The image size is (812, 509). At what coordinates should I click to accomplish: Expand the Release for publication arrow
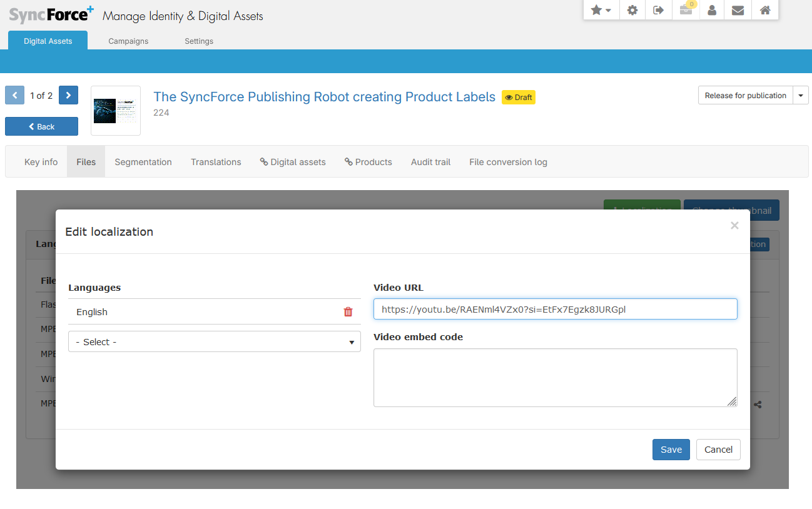click(801, 96)
